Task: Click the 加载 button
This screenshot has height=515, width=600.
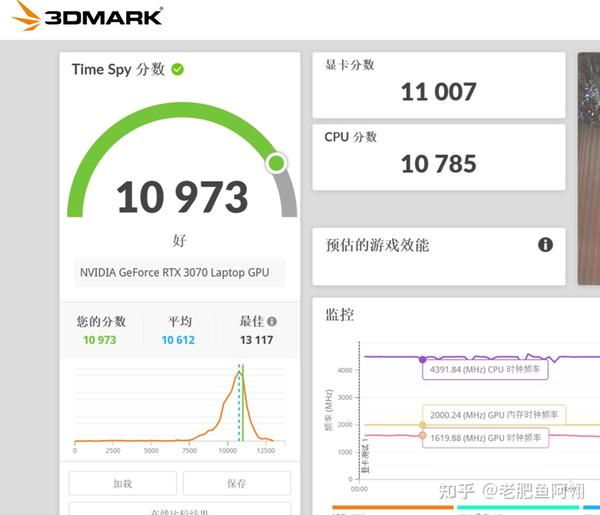Action: click(123, 483)
